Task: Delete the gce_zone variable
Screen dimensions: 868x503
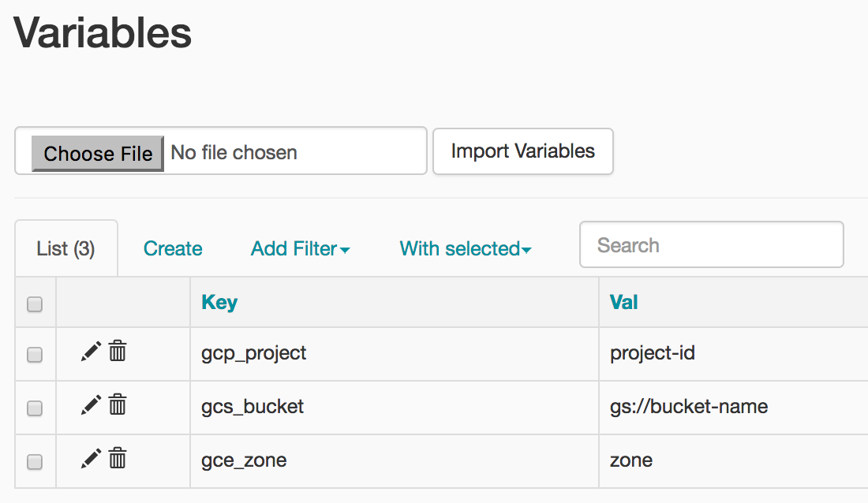Action: [116, 458]
